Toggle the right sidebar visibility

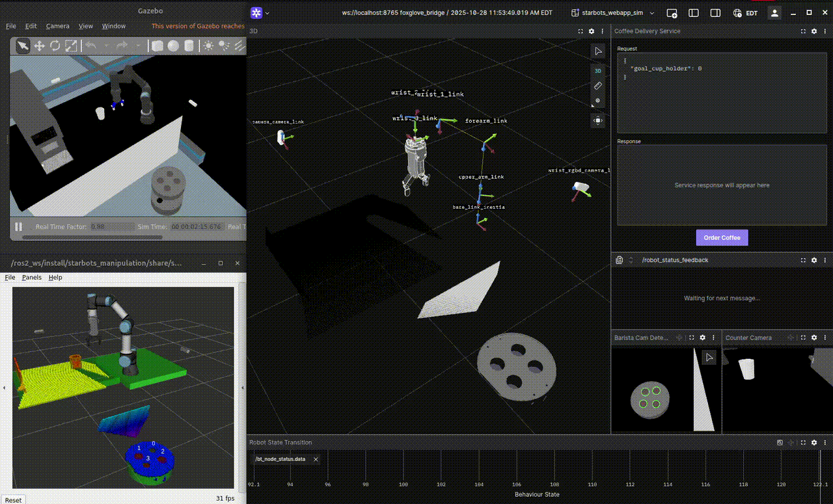(715, 13)
